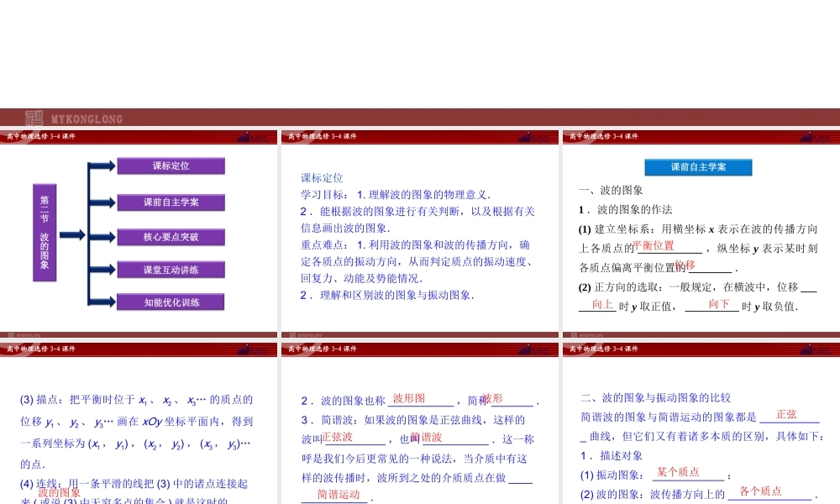Open the 课前自主学案 purple button

tap(171, 202)
